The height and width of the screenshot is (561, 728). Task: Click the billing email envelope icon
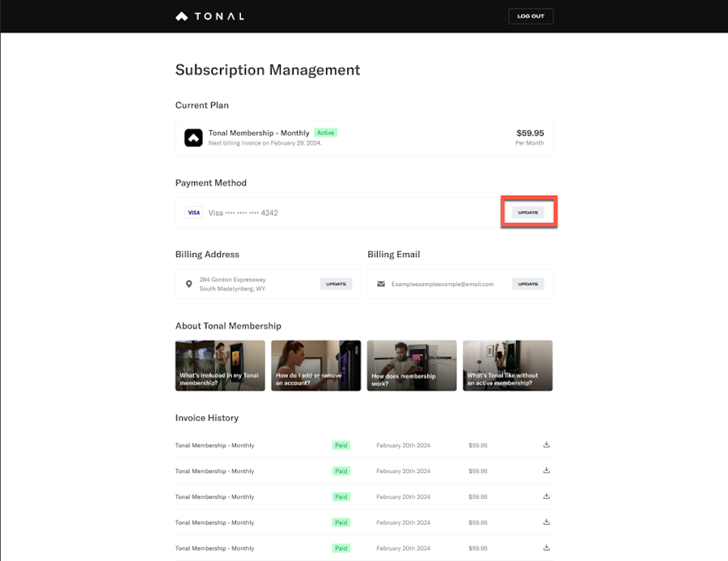[x=381, y=284]
